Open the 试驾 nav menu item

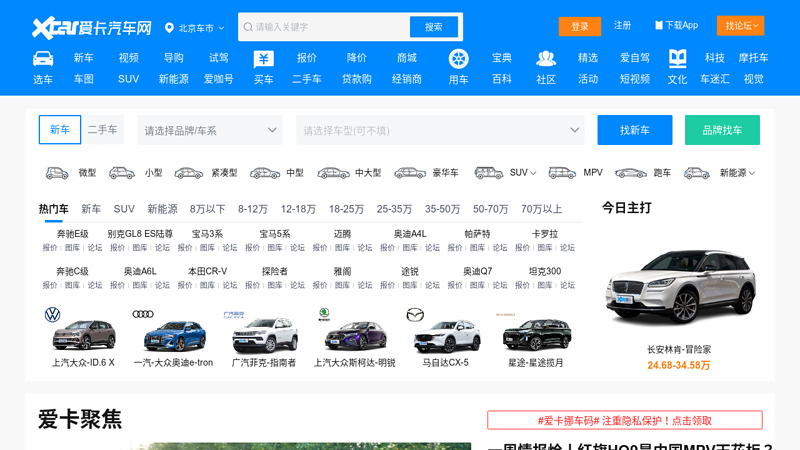click(x=218, y=58)
